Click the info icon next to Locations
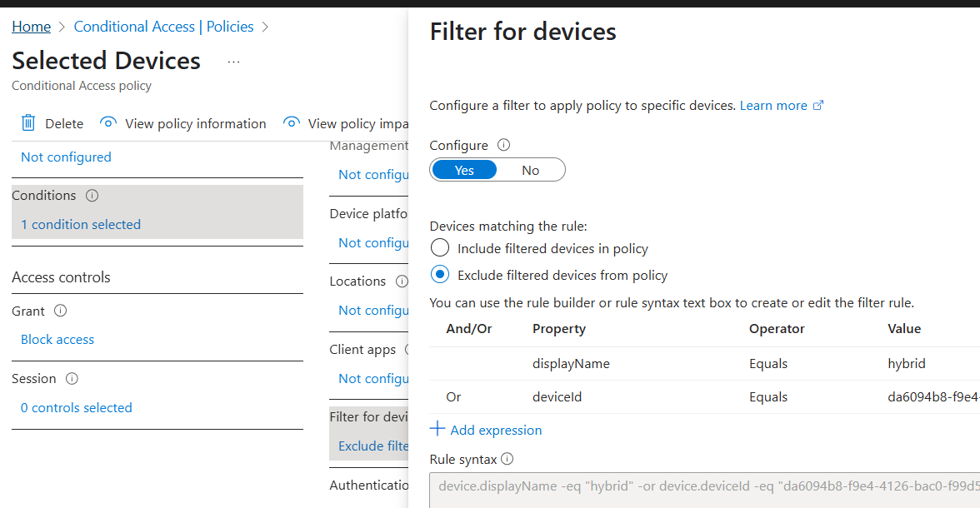This screenshot has width=980, height=508. tap(402, 281)
